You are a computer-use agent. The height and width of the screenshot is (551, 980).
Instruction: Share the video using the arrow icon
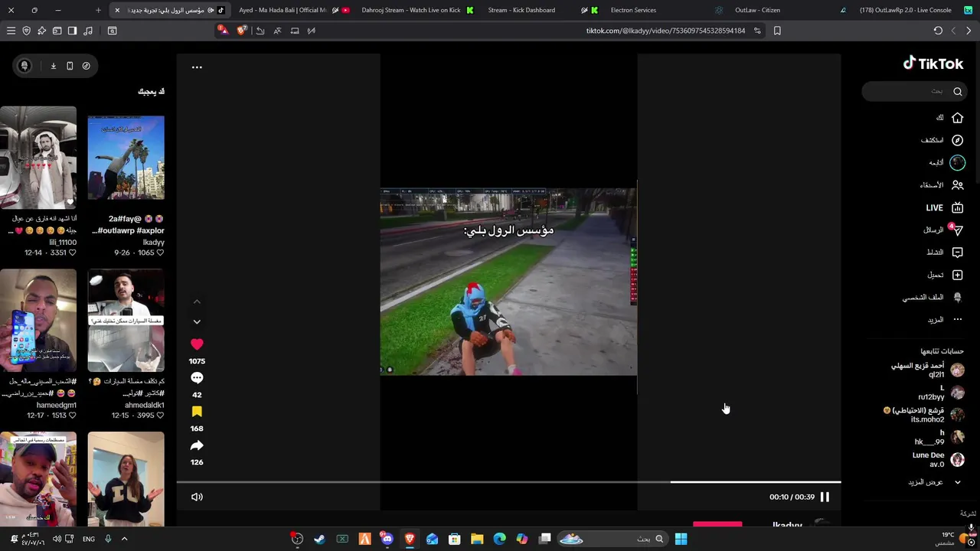click(197, 445)
